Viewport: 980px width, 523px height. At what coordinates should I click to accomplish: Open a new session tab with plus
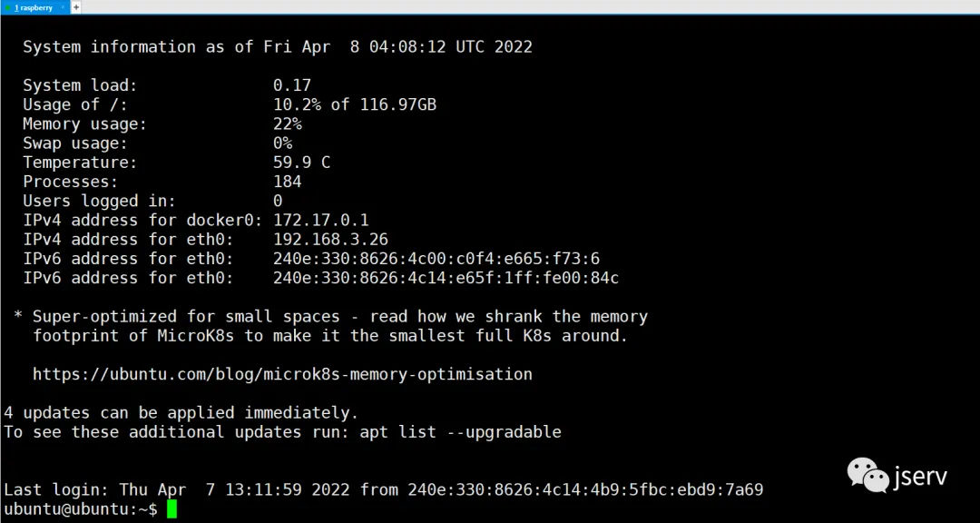tap(75, 7)
